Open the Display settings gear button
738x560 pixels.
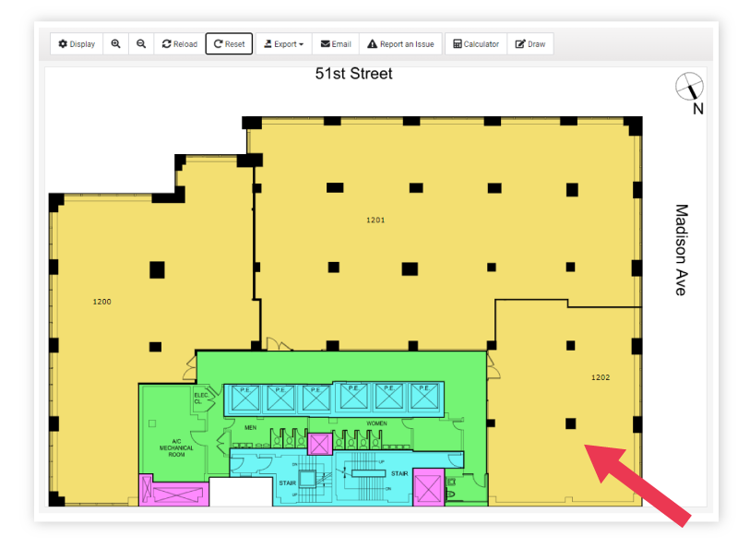77,43
